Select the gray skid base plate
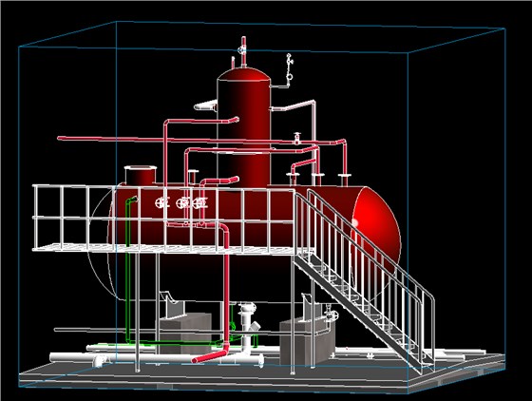Viewport: 532px width, 401px height. (x=261, y=375)
